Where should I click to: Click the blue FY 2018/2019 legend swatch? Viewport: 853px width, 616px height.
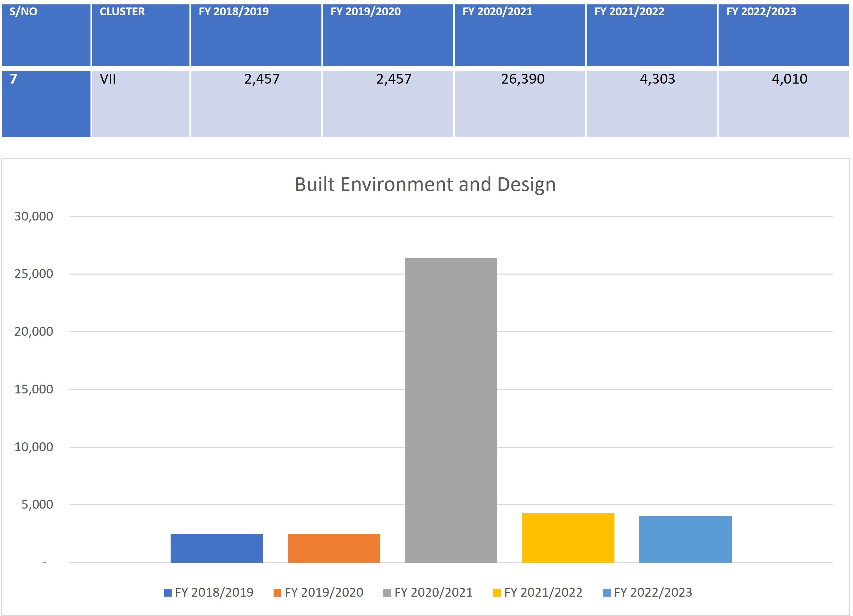168,593
